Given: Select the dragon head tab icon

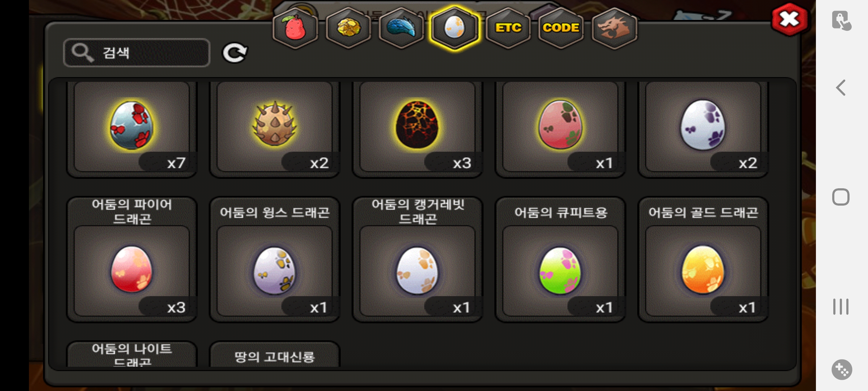Looking at the screenshot, I should [614, 28].
